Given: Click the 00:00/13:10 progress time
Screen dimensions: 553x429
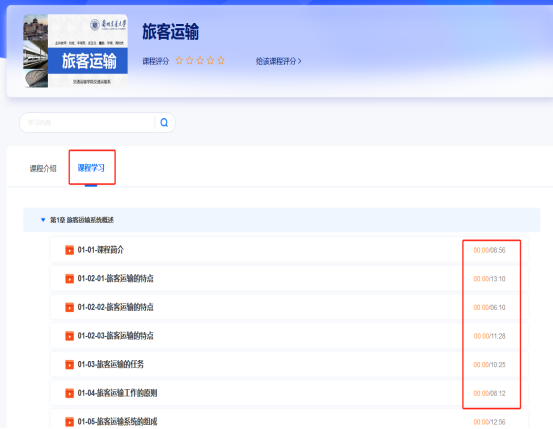Looking at the screenshot, I should click(490, 279).
